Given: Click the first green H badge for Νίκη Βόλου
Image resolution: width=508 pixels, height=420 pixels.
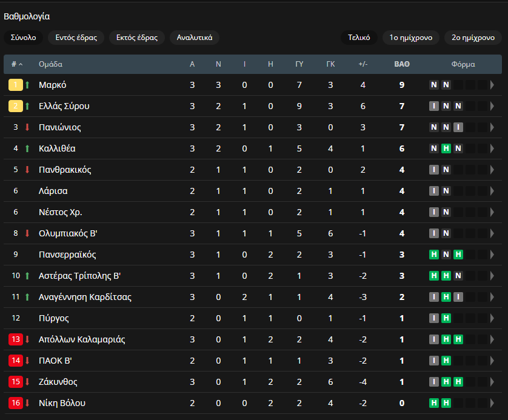Looking at the screenshot, I should point(434,403).
